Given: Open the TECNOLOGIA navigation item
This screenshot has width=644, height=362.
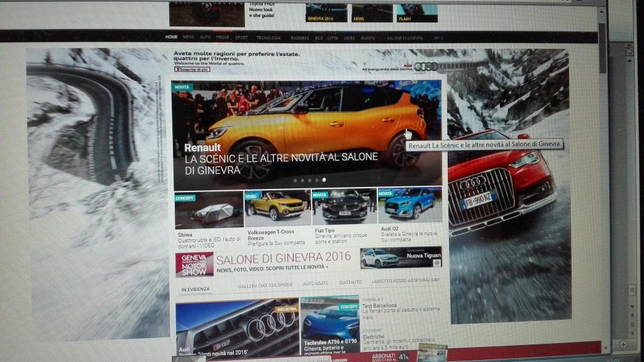Looking at the screenshot, I should pos(269,38).
